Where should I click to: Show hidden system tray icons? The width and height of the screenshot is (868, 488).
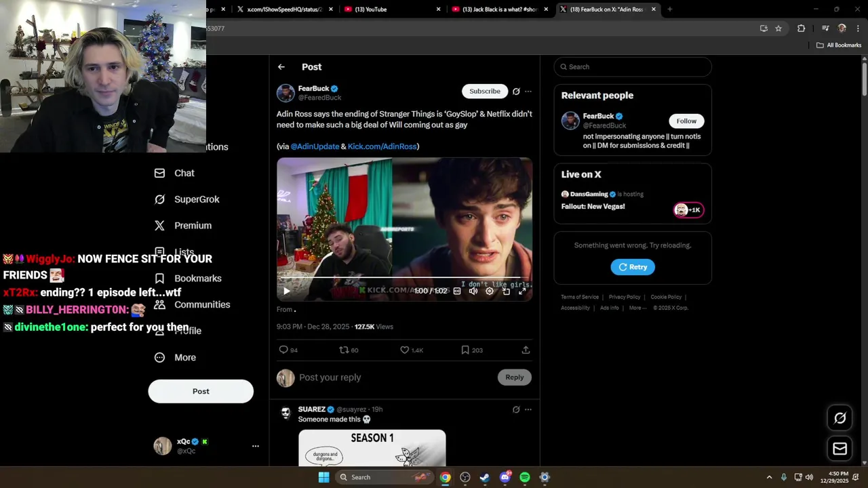(769, 477)
